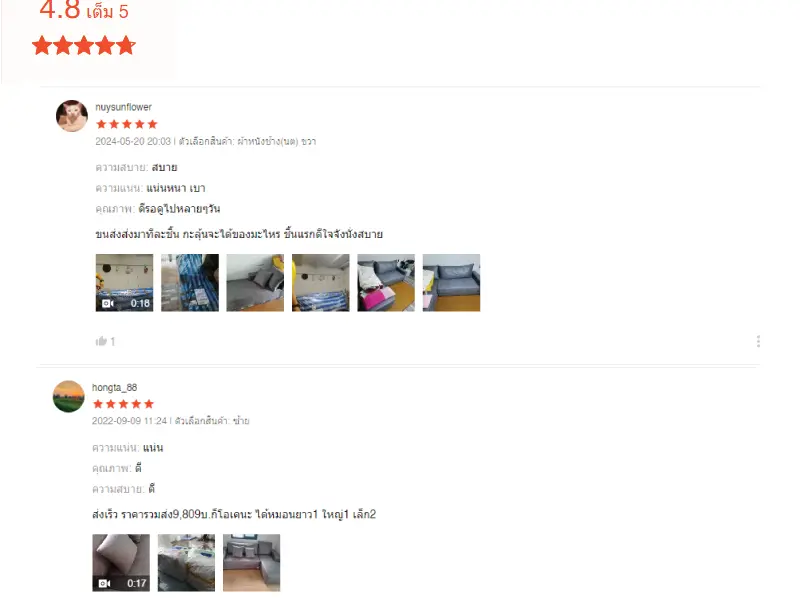Screen dimensions: 800x600
Task: Click the hongta_88 username link
Action: [x=114, y=388]
